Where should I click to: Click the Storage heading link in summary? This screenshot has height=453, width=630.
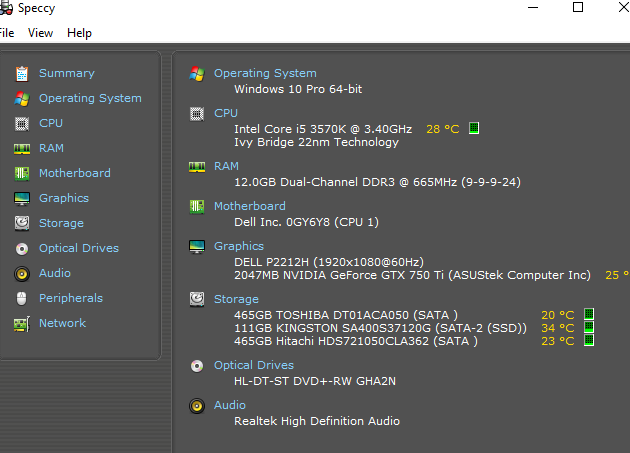236,299
